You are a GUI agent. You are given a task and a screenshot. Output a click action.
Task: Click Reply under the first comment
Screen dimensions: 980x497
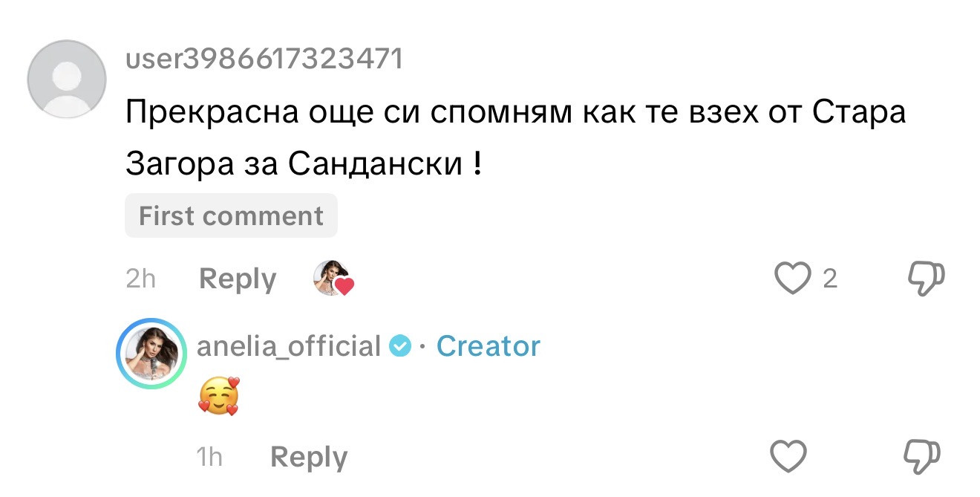[236, 279]
